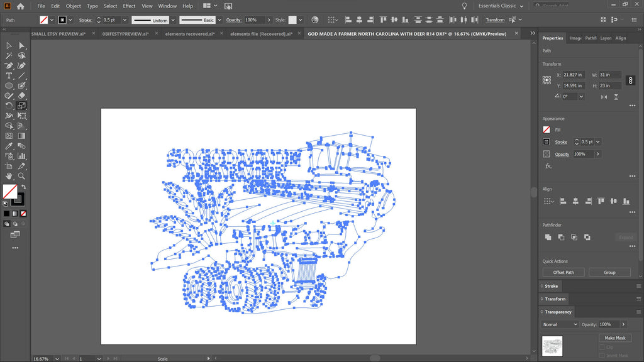Select the Ellipse tool
The image size is (644, 362).
[9, 85]
